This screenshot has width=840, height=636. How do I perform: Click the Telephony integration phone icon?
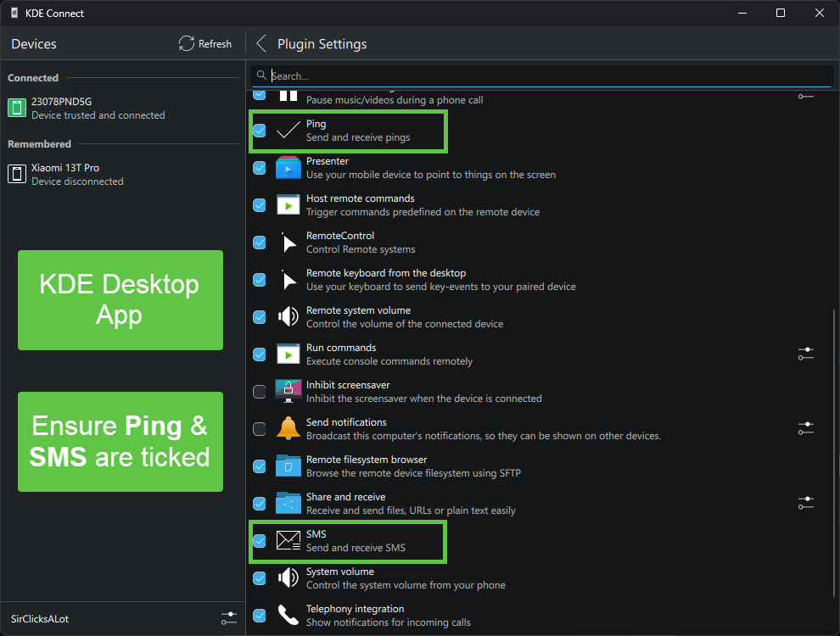click(288, 614)
